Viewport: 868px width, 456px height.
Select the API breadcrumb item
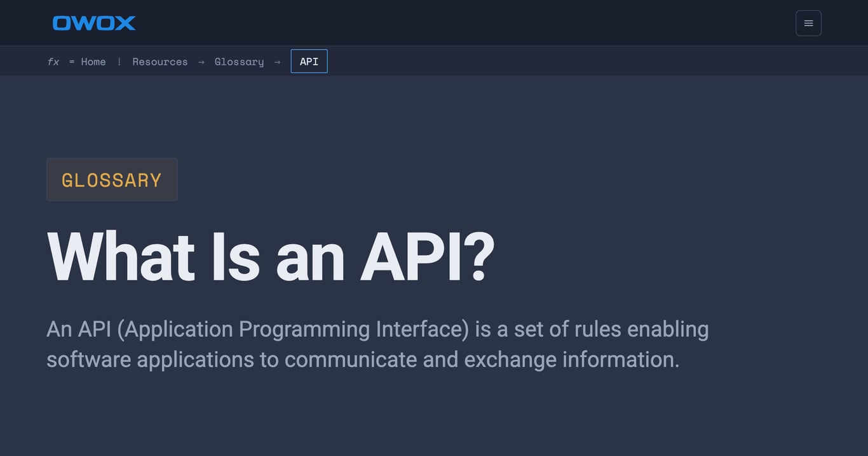[x=309, y=61]
